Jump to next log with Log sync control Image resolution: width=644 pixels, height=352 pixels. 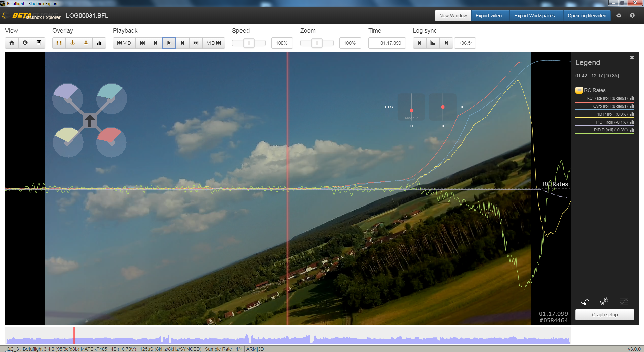446,43
